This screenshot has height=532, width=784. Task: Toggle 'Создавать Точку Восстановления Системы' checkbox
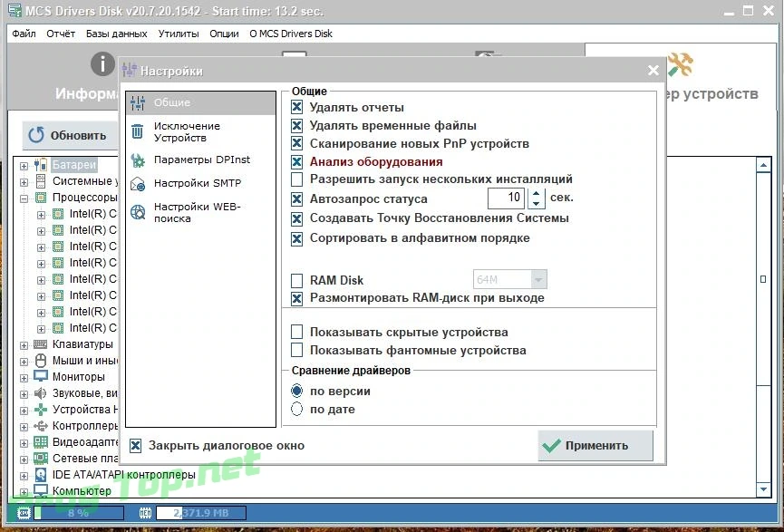pyautogui.click(x=296, y=218)
